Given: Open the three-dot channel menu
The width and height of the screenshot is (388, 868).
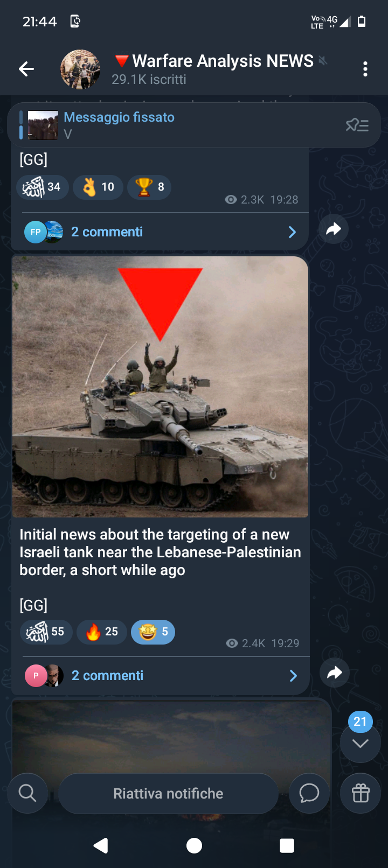Looking at the screenshot, I should click(x=365, y=69).
